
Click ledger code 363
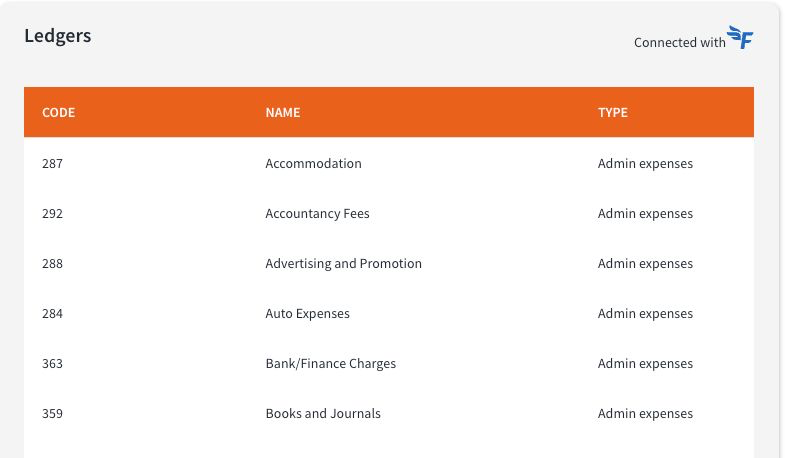(53, 363)
